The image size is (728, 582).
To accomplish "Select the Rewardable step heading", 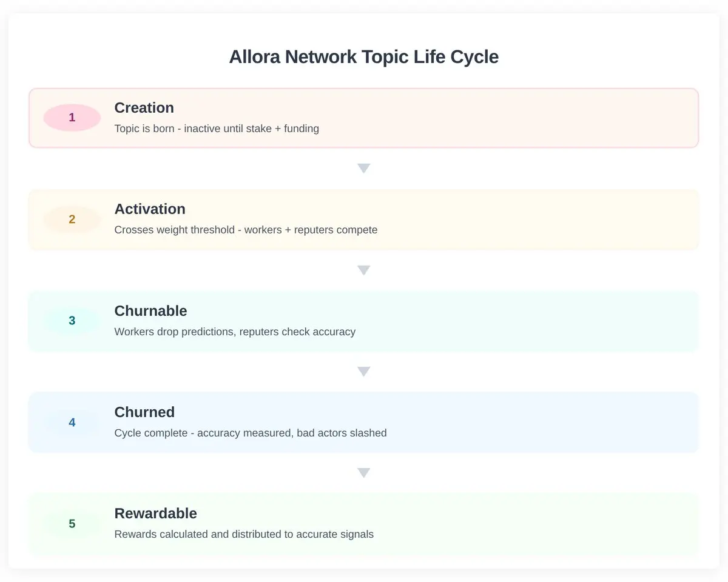I will pos(155,513).
